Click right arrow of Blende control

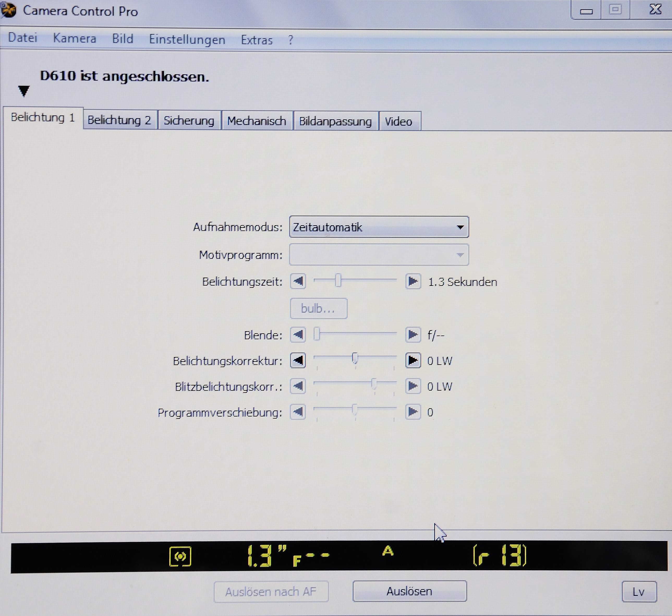coord(413,334)
